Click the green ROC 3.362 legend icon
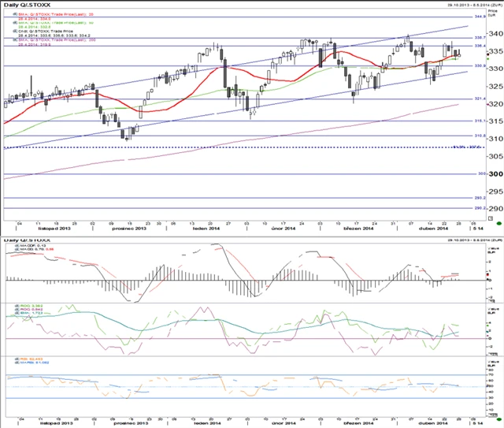The width and height of the screenshot is (504, 428). click(x=17, y=306)
